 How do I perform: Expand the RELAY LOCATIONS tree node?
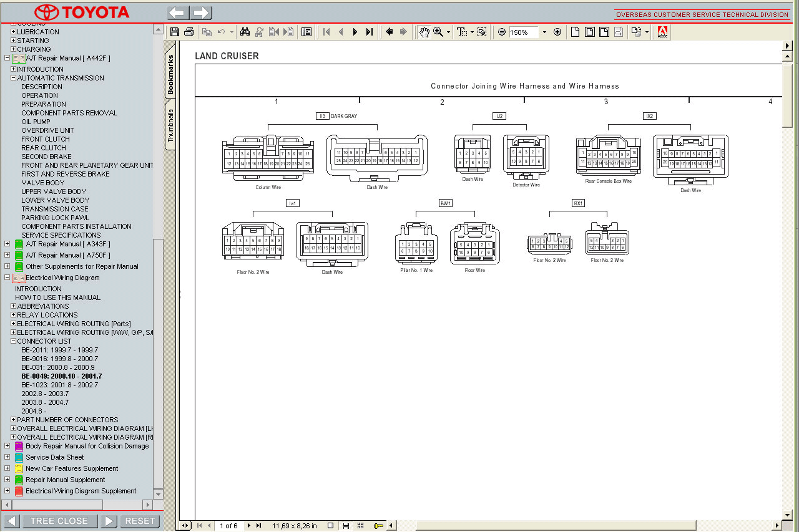click(13, 315)
